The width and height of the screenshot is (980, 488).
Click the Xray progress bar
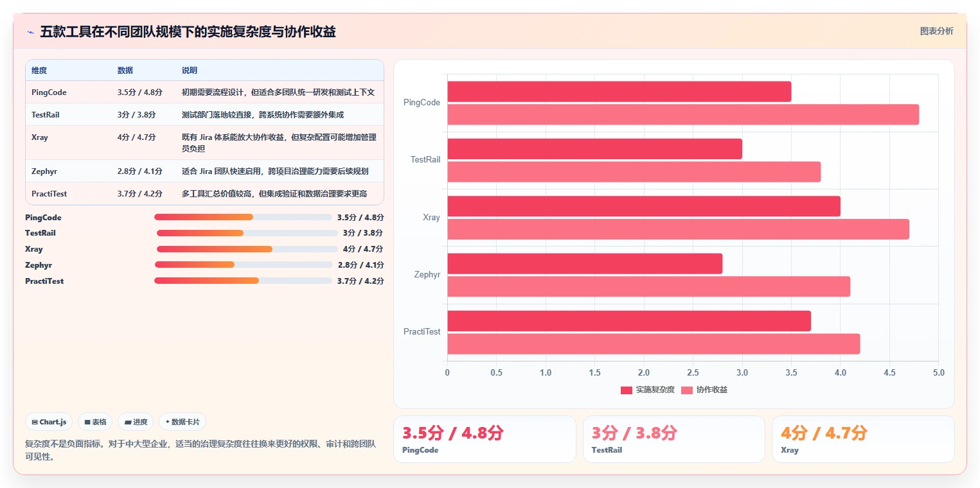point(247,249)
